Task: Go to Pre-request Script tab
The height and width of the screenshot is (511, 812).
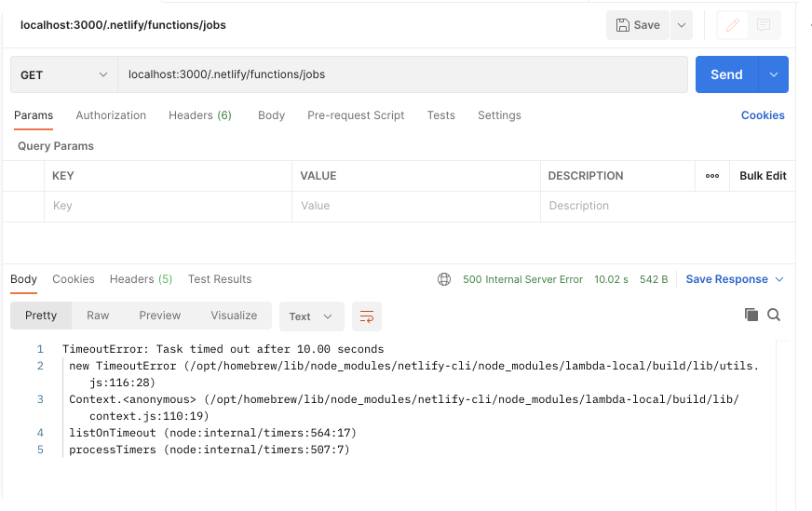Action: [x=356, y=115]
